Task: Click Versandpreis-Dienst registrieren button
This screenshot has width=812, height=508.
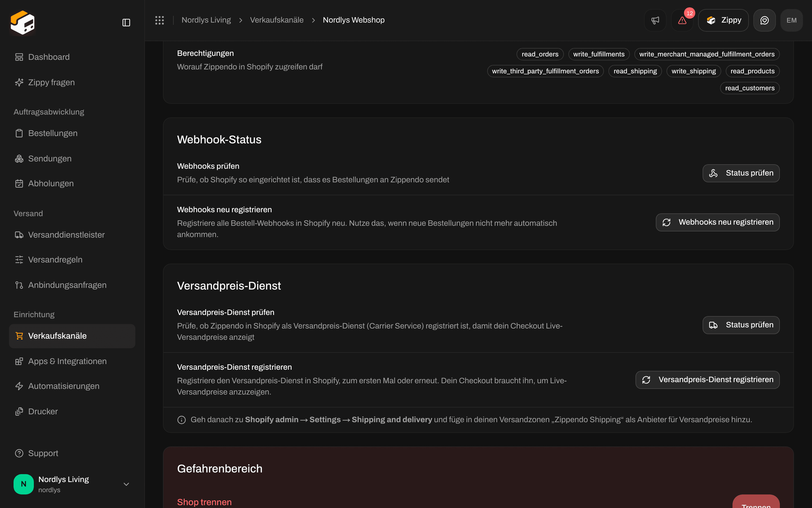Action: [x=707, y=380]
